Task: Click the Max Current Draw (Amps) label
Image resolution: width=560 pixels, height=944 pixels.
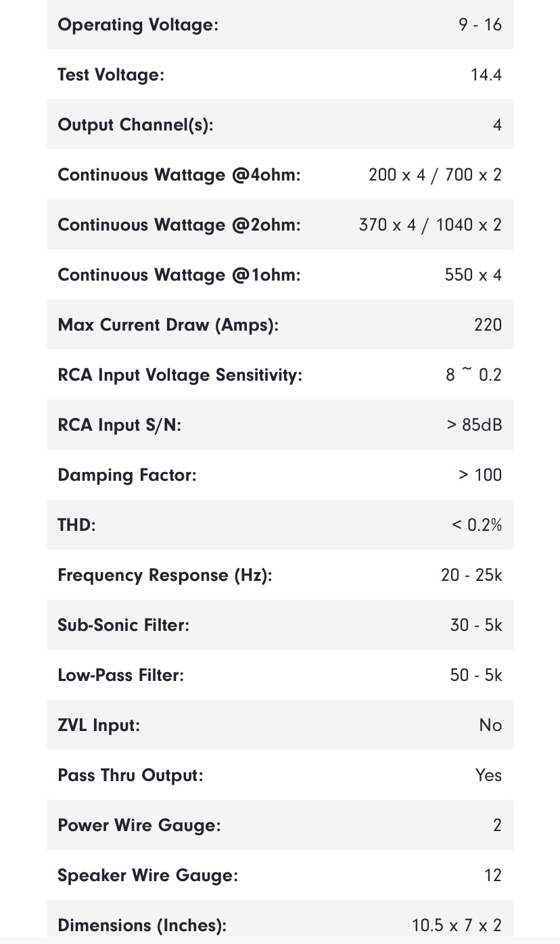Action: (x=168, y=325)
